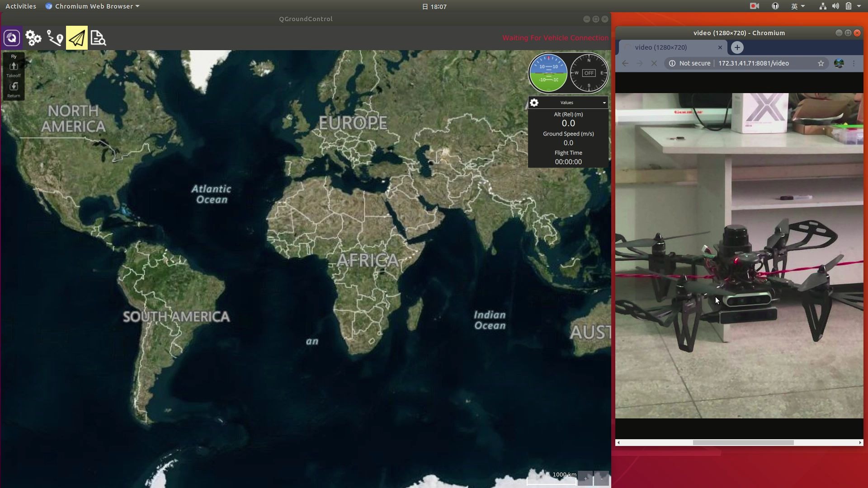The width and height of the screenshot is (868, 488).
Task: Zoom in the map with plus button
Action: (585, 479)
